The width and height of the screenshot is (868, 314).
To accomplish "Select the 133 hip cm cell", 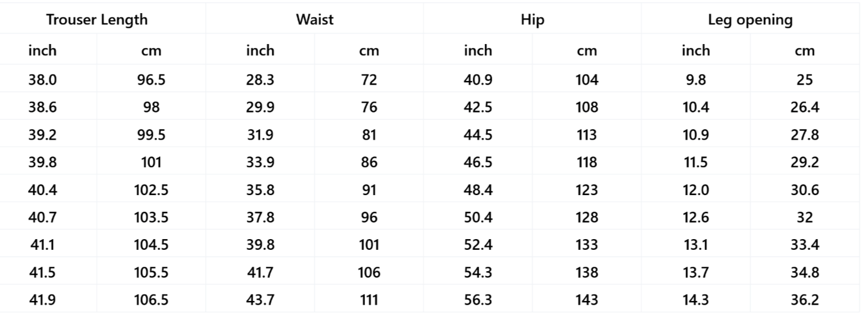I will [x=587, y=245].
